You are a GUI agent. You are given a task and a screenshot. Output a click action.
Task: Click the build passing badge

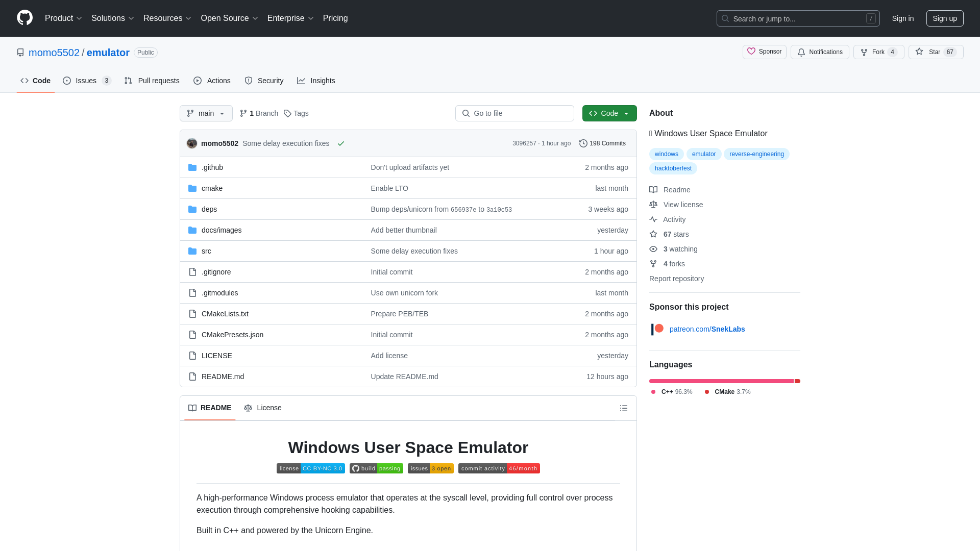(376, 468)
